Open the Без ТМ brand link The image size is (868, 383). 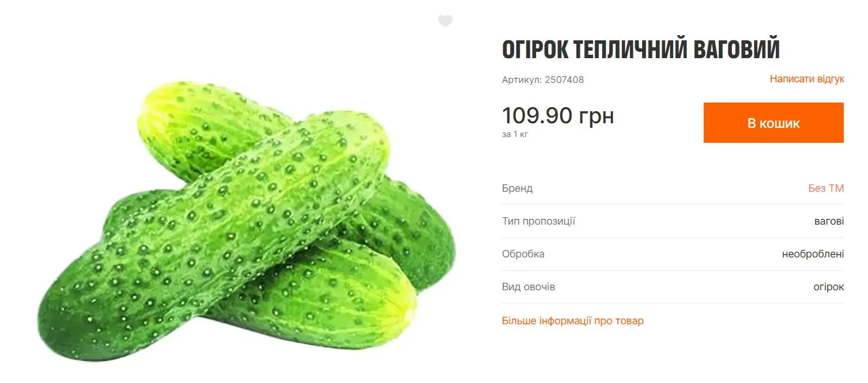(826, 188)
